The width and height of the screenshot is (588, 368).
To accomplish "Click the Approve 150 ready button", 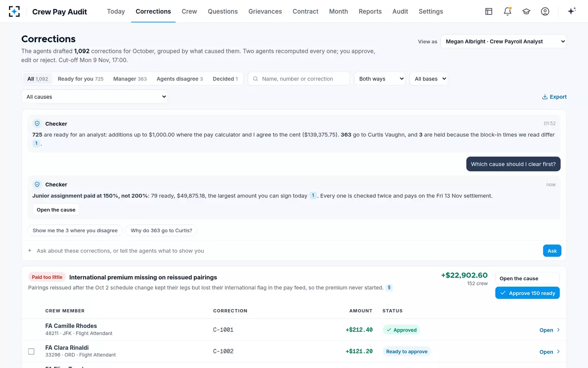I will [x=528, y=293].
